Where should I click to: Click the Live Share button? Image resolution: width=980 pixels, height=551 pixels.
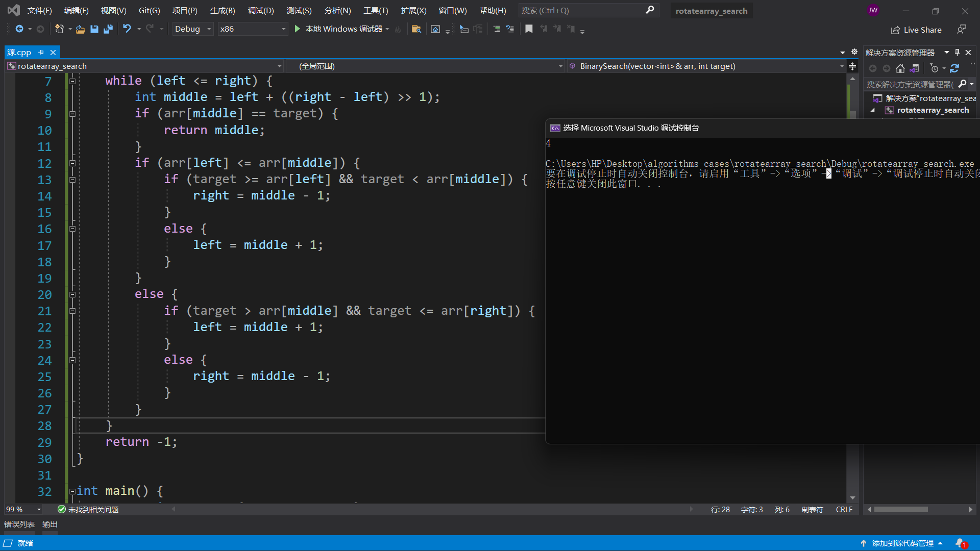click(x=916, y=30)
